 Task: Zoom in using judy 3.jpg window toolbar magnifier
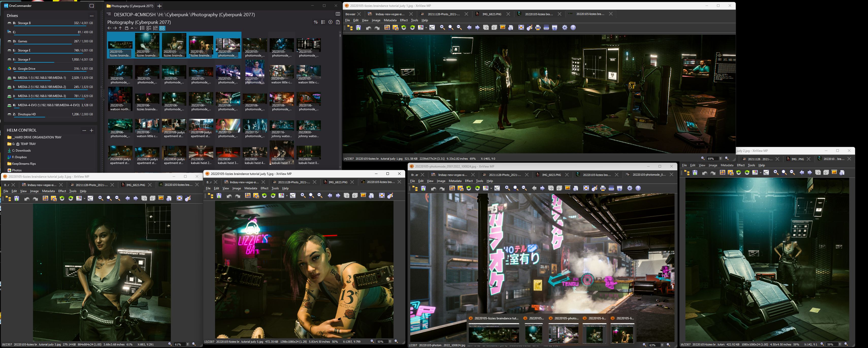[x=101, y=198]
